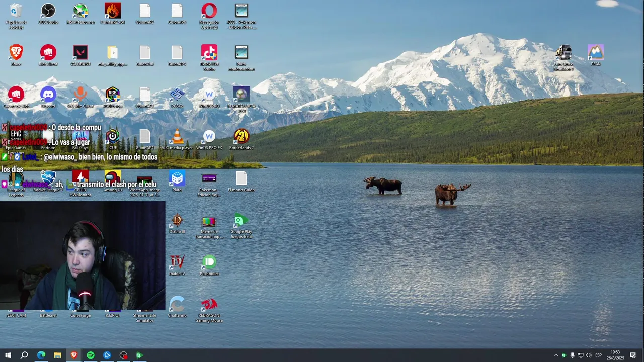Launch the VALORANT shortcut
Viewport: 644px width, 362px height.
point(80,55)
